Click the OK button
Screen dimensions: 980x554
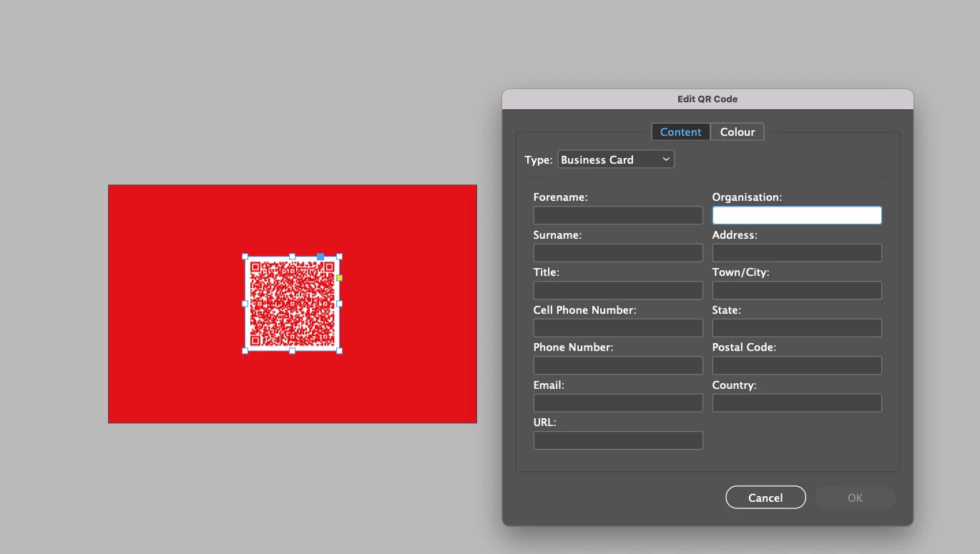click(856, 498)
